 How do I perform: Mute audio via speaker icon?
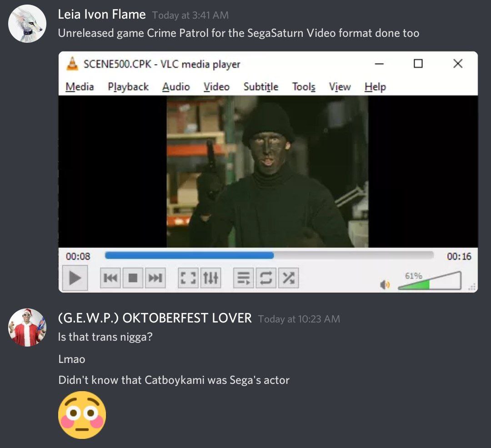tap(385, 284)
